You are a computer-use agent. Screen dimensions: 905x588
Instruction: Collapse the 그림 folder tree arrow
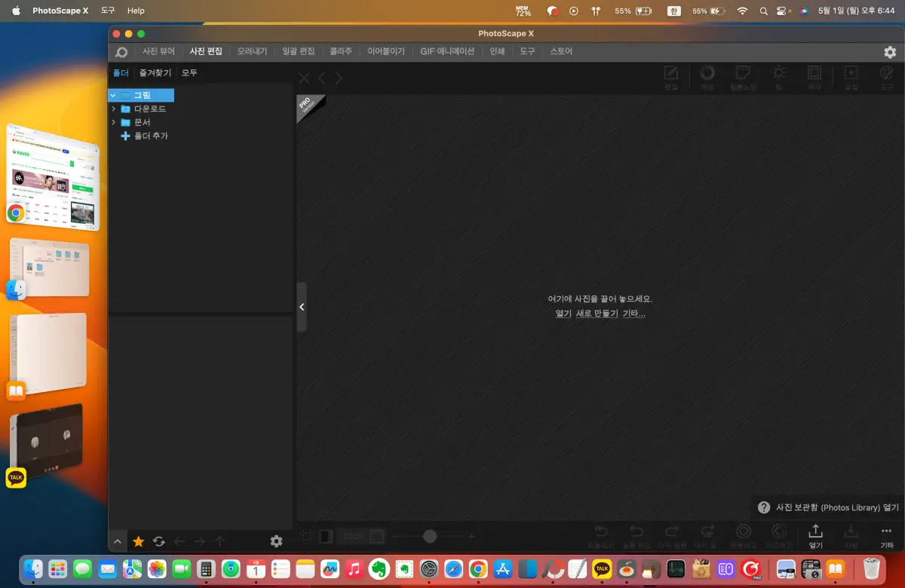tap(113, 96)
